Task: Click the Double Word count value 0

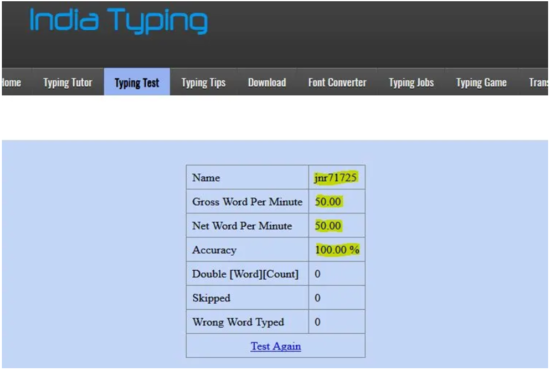Action: pos(317,274)
